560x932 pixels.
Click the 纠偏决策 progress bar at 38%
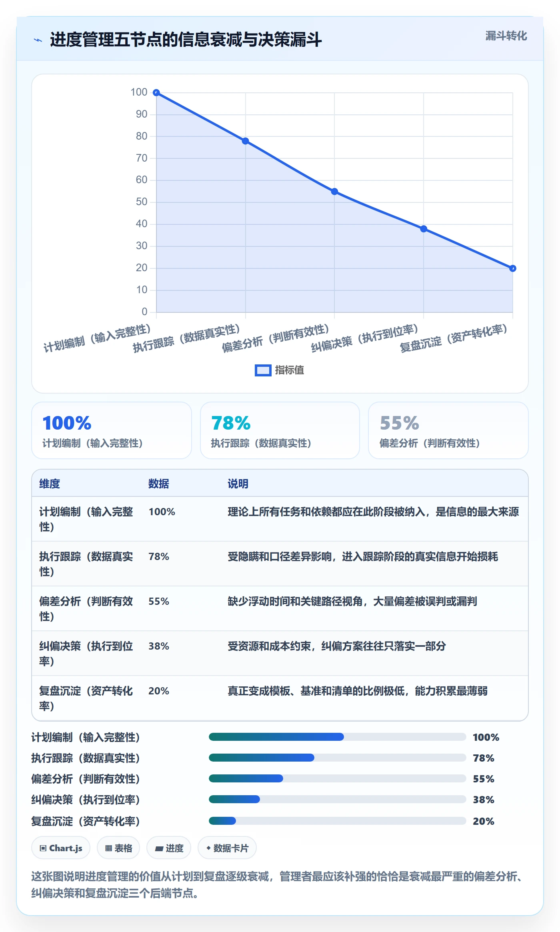coord(337,799)
